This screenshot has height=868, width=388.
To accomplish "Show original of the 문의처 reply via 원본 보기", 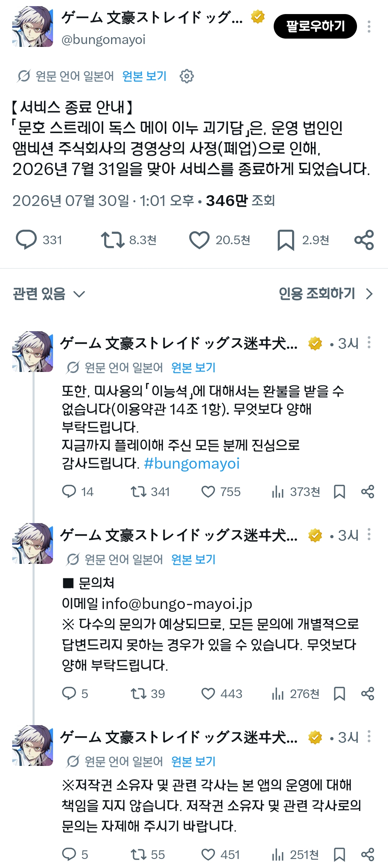I will click(x=193, y=560).
